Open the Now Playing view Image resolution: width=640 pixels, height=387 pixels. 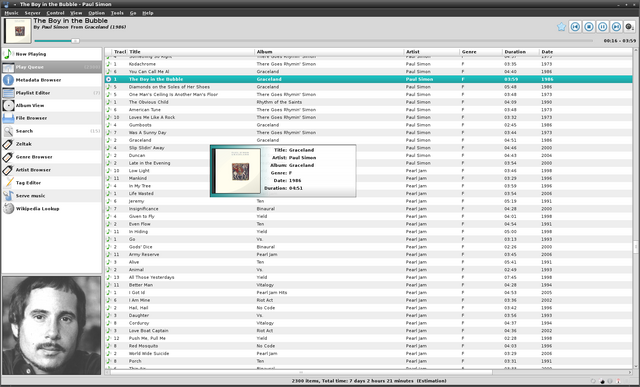[x=51, y=54]
